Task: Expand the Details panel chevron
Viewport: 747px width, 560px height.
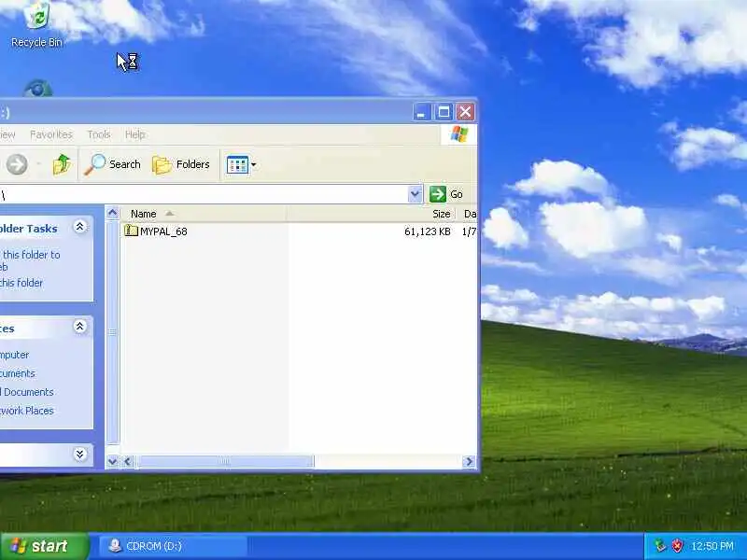Action: tap(80, 455)
